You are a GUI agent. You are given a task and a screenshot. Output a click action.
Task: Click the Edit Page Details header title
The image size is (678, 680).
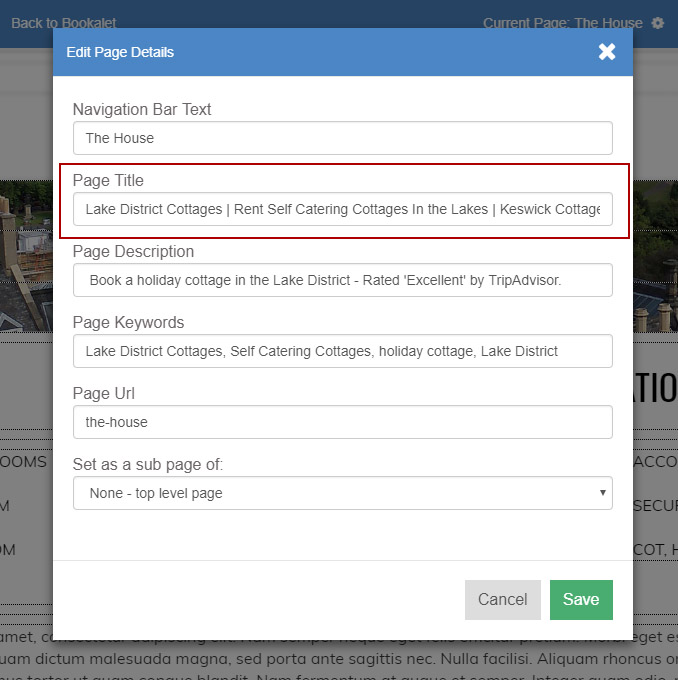[x=120, y=52]
